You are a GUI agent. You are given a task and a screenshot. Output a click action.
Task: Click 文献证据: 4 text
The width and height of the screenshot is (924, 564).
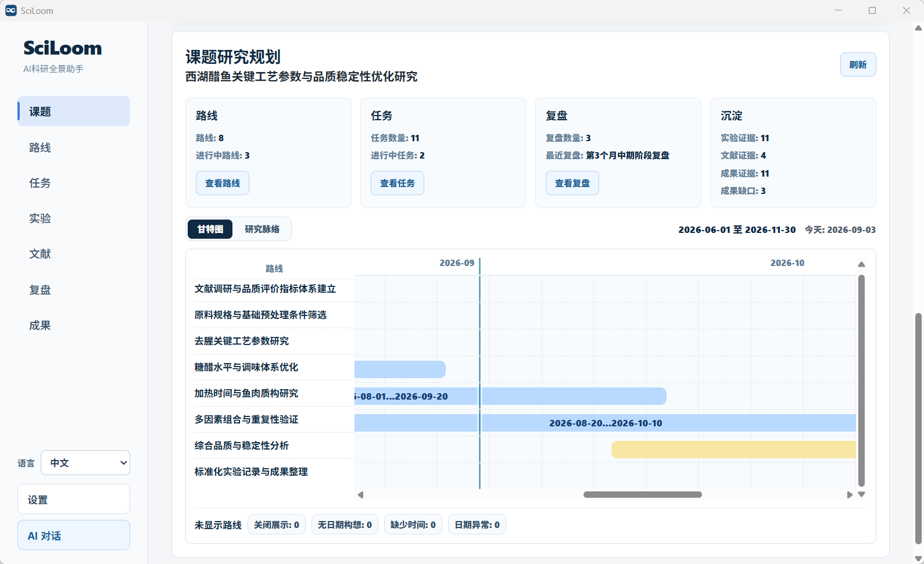tap(743, 155)
